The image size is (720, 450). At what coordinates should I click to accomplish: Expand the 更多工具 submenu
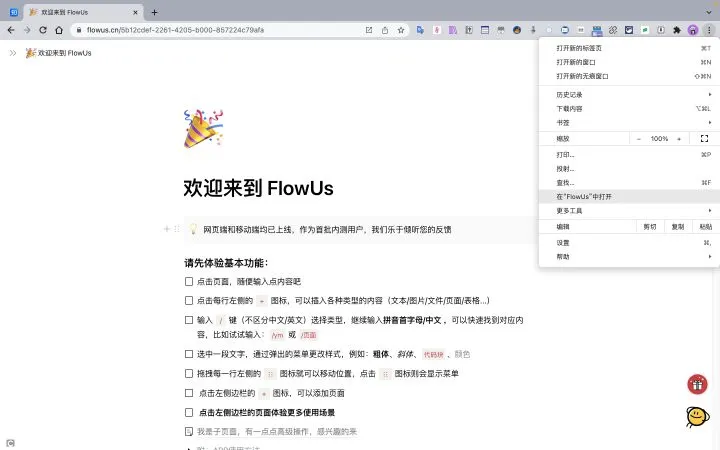[629, 210]
